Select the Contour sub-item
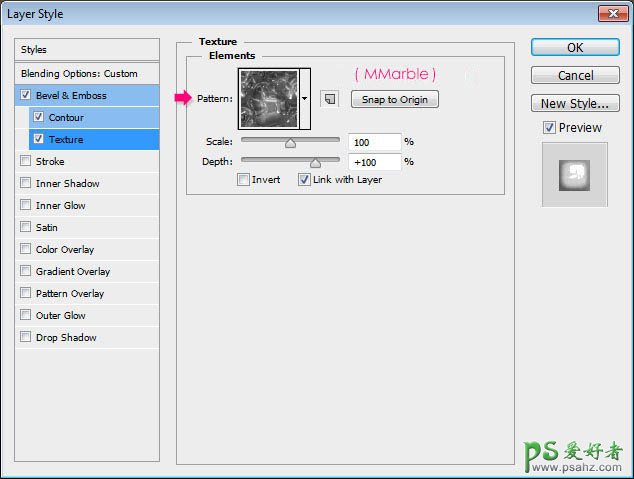This screenshot has height=479, width=634. tap(66, 117)
